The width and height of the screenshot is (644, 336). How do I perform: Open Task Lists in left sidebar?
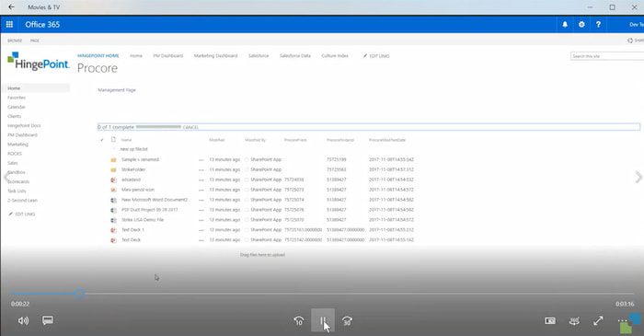(17, 191)
